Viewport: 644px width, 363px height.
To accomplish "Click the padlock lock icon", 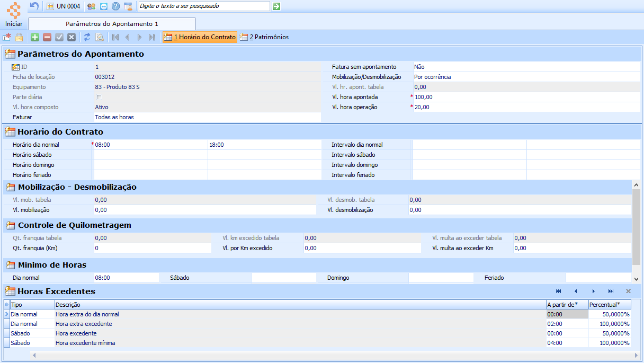I will click(19, 37).
